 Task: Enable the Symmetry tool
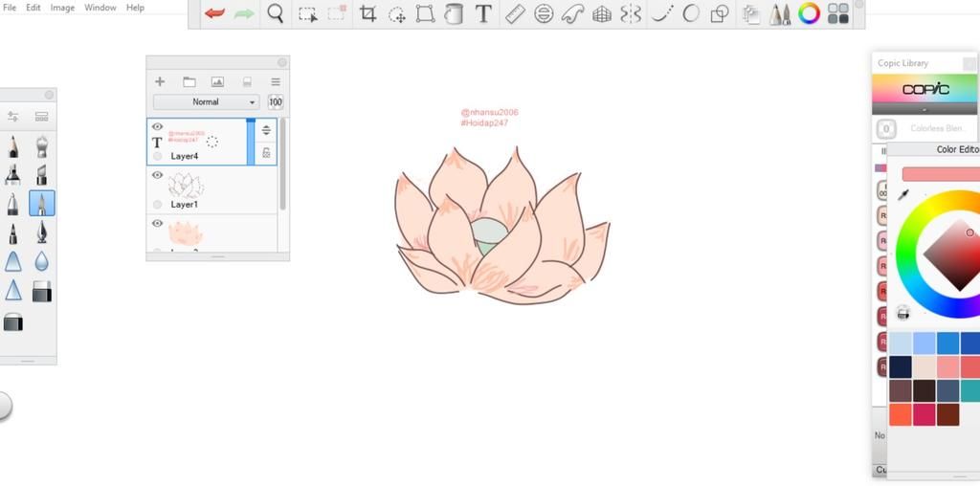(x=631, y=13)
